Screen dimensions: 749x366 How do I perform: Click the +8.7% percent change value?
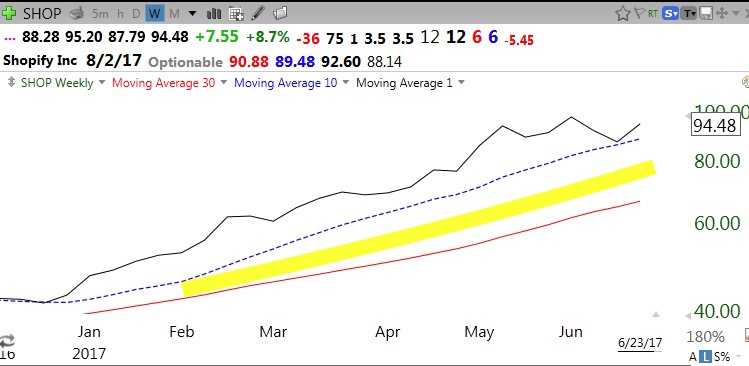pyautogui.click(x=268, y=37)
